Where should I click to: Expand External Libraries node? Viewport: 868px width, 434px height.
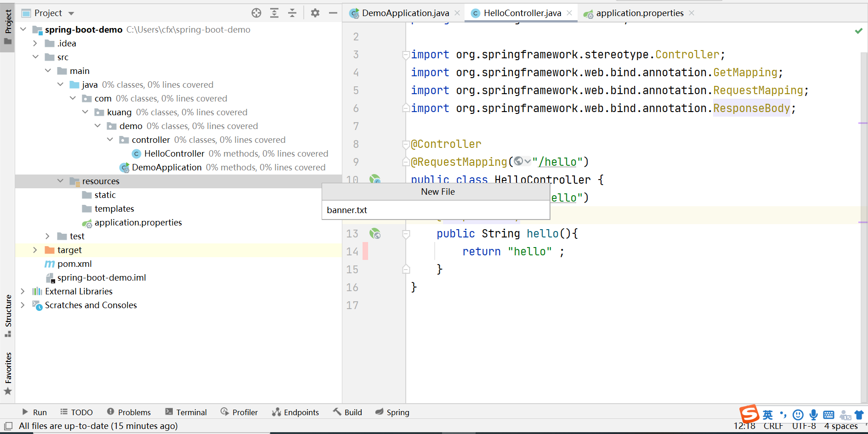coord(23,291)
